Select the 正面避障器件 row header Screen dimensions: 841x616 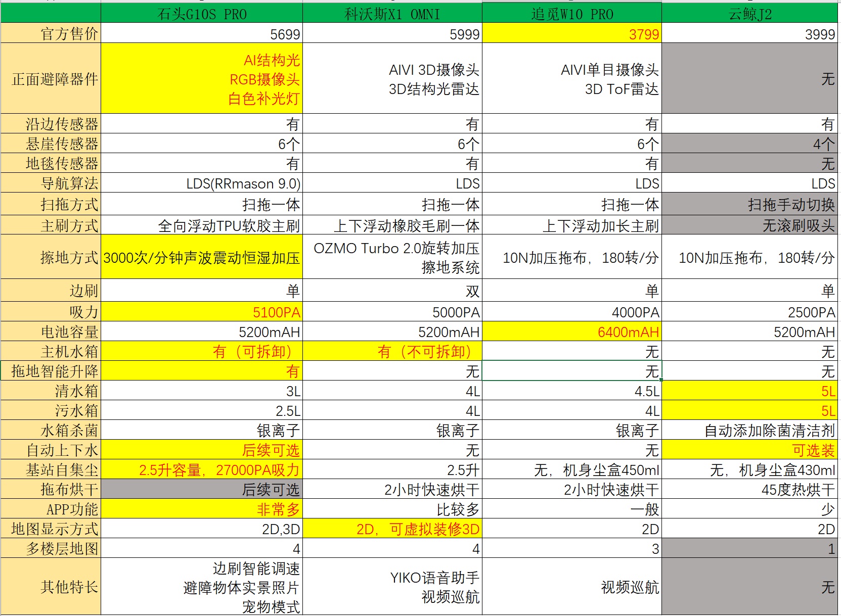pyautogui.click(x=51, y=79)
